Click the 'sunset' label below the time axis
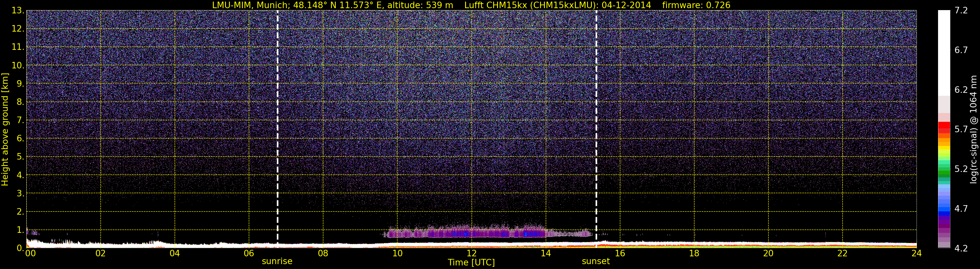This screenshot has height=269, width=980. 596,262
